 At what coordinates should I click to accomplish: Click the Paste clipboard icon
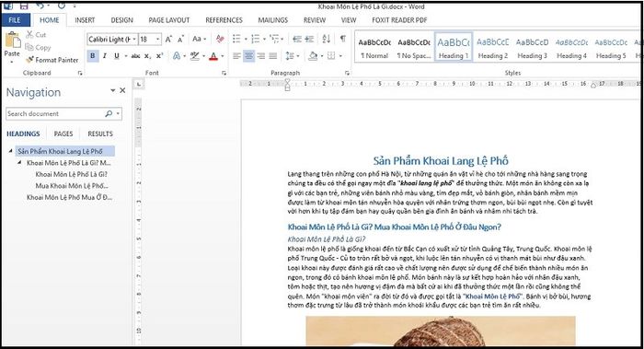coord(12,41)
